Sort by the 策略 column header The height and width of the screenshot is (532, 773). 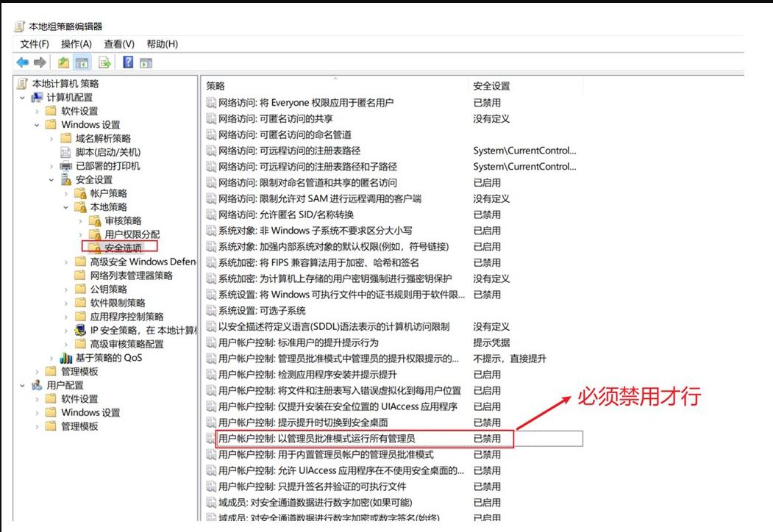point(215,86)
